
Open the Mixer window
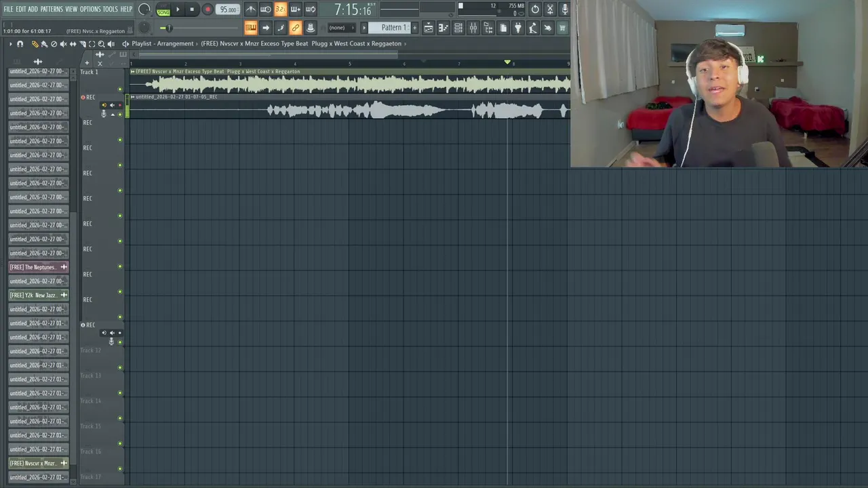click(x=473, y=28)
